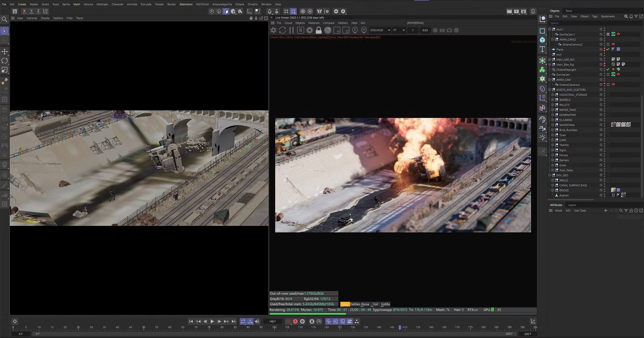The image size is (644, 338).
Task: Move the playhead at frame 148
Action: [400, 327]
